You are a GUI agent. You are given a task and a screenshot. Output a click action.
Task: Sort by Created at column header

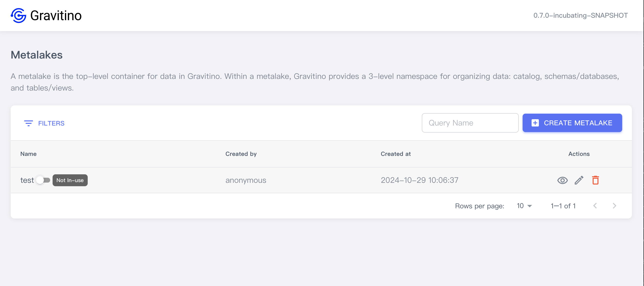(x=395, y=154)
